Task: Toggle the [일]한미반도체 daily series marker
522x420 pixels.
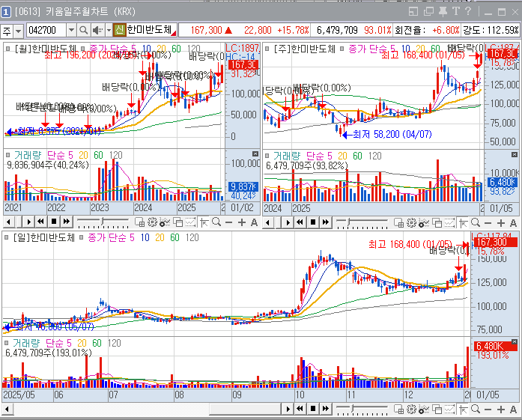Action: point(6,237)
